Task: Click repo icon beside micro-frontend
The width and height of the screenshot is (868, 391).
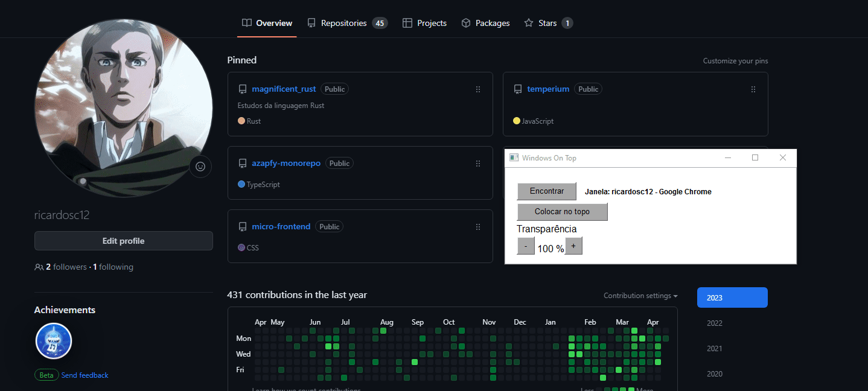Action: coord(243,227)
